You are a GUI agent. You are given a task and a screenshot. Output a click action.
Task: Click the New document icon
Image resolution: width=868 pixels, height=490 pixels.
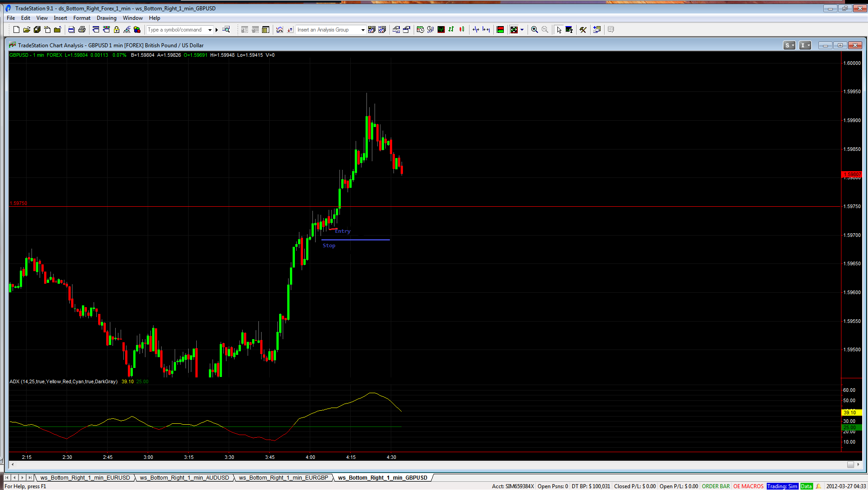(16, 30)
